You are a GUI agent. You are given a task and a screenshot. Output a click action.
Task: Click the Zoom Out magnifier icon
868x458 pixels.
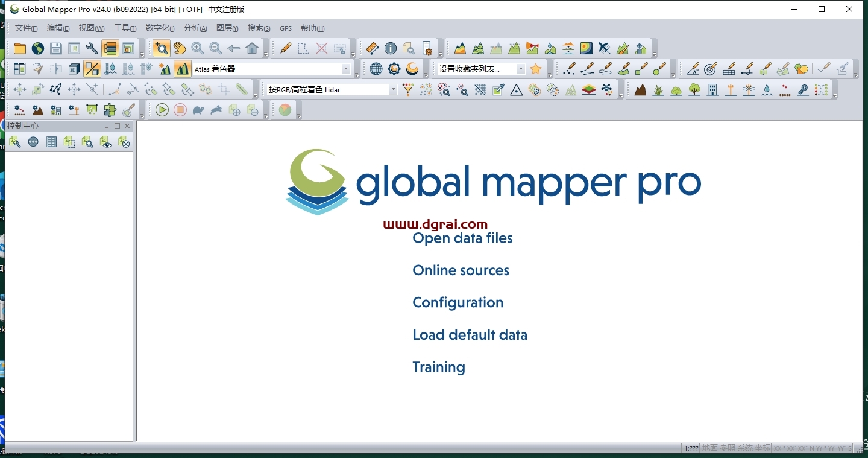216,48
